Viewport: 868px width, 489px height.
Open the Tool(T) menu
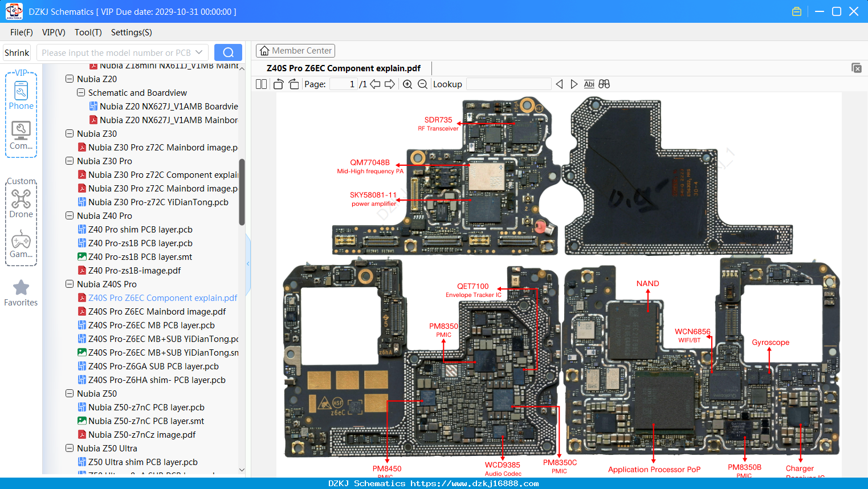[88, 32]
